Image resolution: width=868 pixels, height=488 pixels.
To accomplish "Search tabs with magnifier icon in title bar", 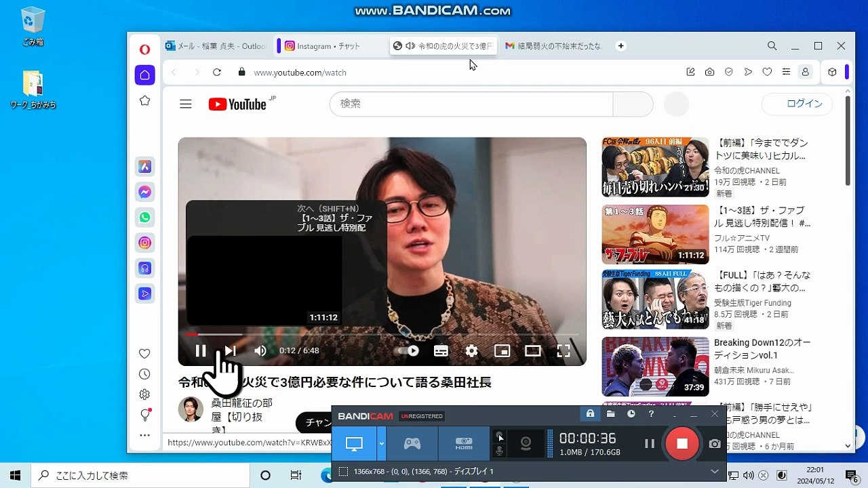I will [x=772, y=46].
